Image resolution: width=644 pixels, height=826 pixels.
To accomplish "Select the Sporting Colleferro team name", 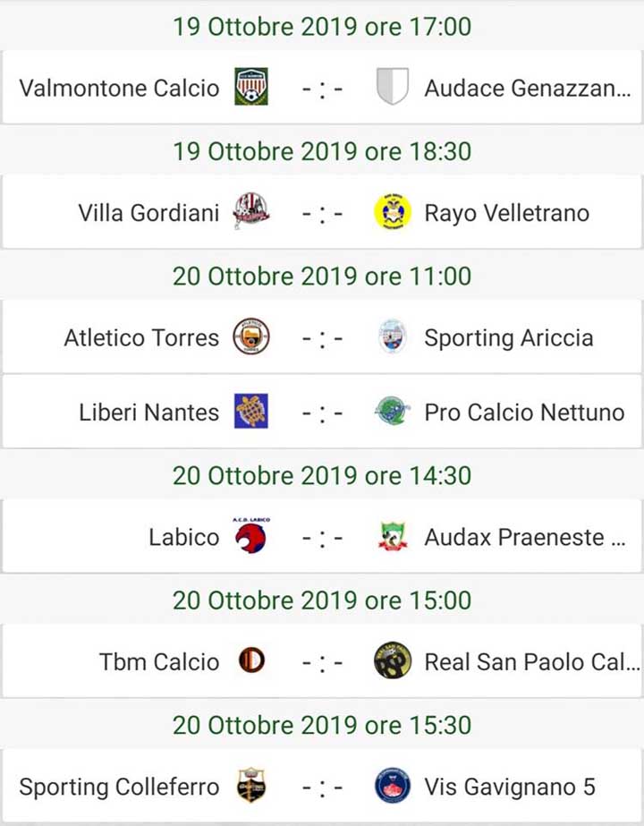I will (x=119, y=788).
